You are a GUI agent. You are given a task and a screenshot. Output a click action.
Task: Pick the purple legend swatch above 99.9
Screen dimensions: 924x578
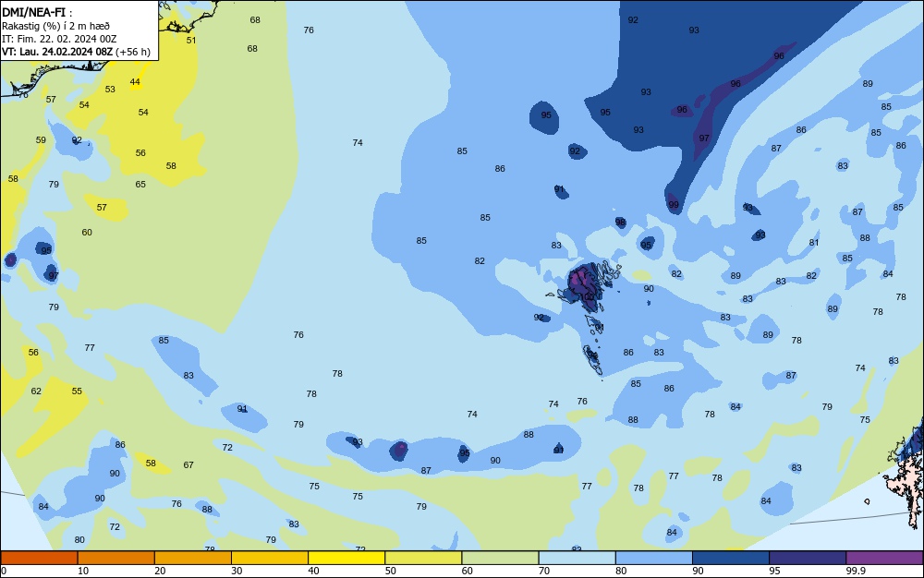[x=884, y=558]
